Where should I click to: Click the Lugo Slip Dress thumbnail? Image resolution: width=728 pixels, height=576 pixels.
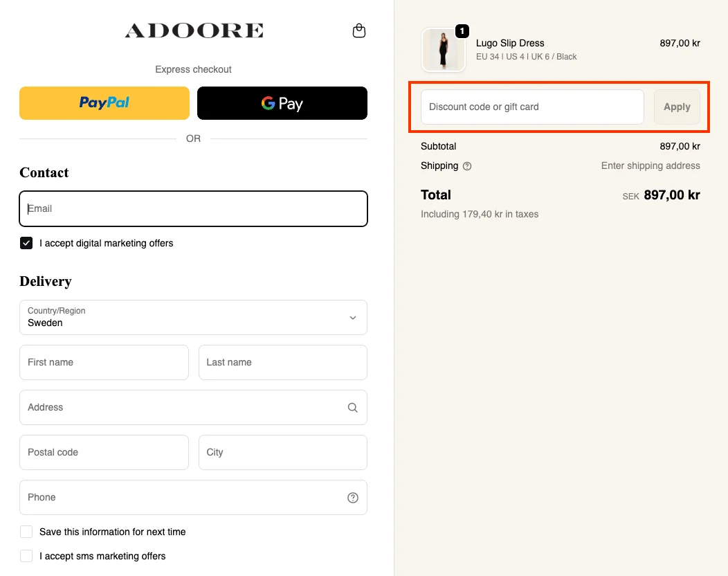[444, 50]
